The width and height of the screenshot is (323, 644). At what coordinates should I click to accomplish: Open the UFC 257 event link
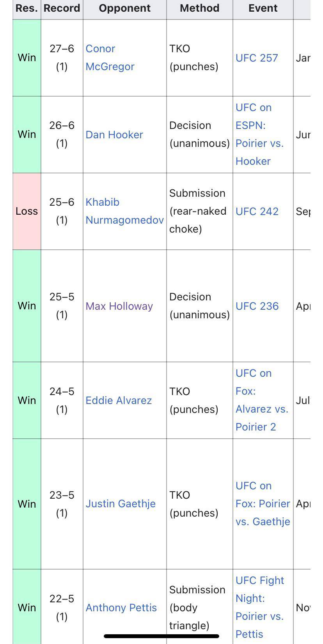click(257, 58)
